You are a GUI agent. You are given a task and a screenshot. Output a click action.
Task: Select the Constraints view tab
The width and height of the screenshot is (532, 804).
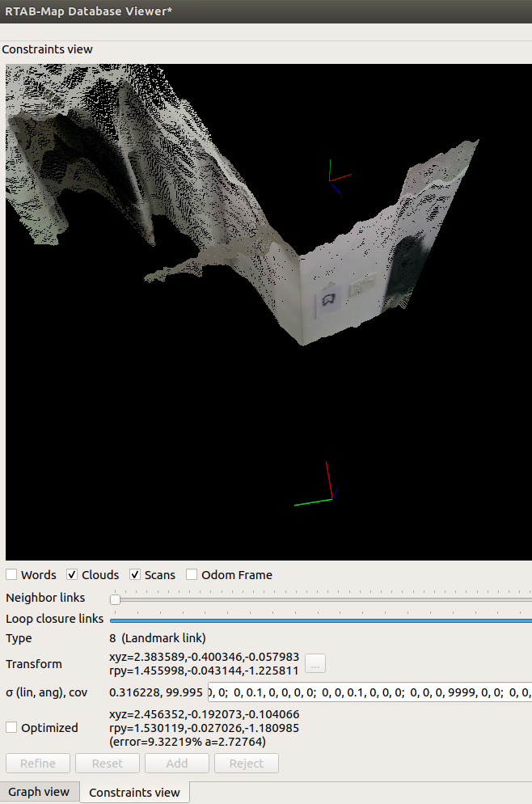pyautogui.click(x=134, y=793)
